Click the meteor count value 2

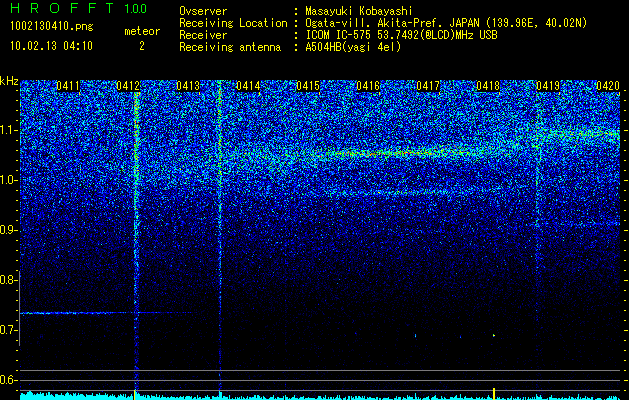coord(142,46)
